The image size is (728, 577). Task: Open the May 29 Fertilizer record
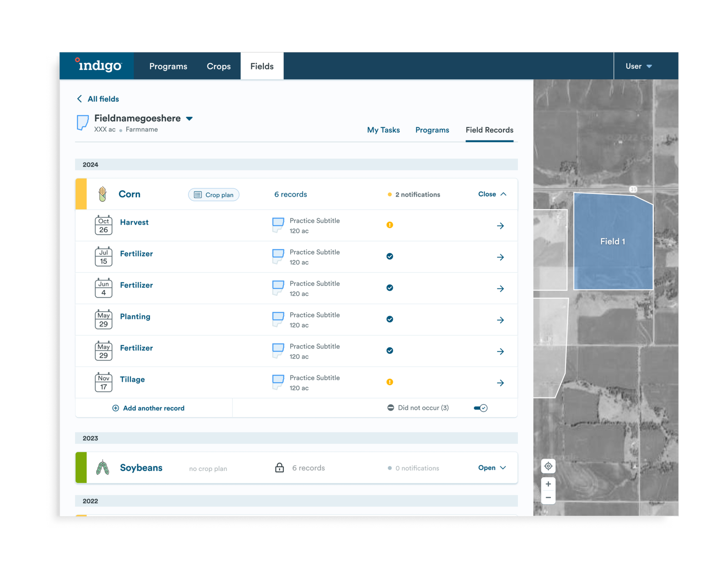136,348
